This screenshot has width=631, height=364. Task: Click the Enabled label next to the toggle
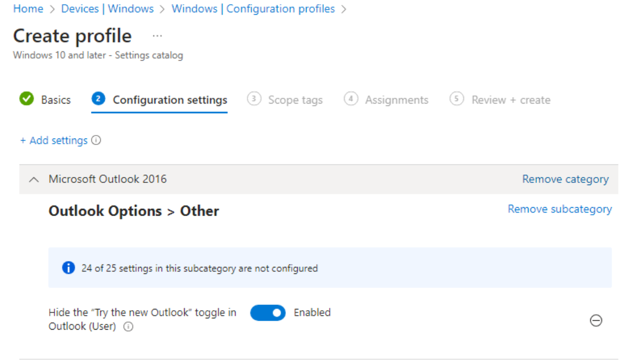(x=312, y=313)
